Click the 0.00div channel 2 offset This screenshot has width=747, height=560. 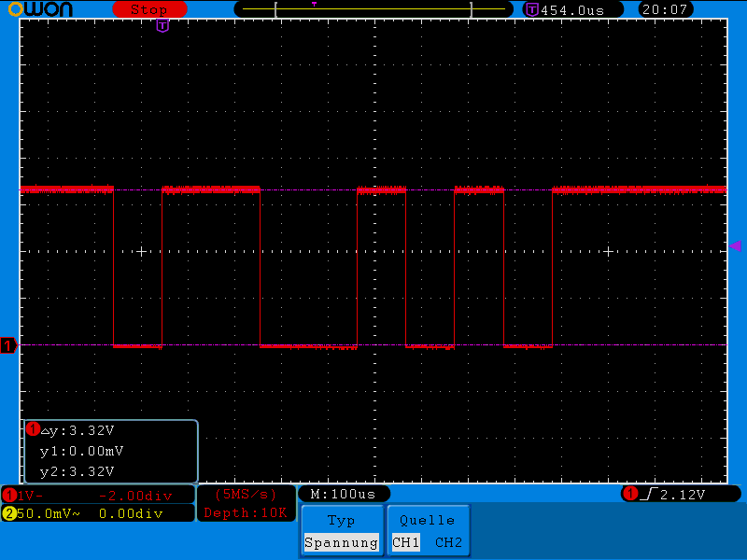click(131, 513)
